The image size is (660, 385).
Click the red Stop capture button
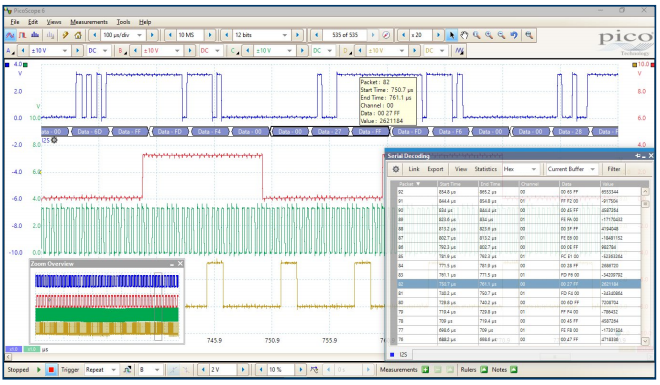tap(51, 370)
